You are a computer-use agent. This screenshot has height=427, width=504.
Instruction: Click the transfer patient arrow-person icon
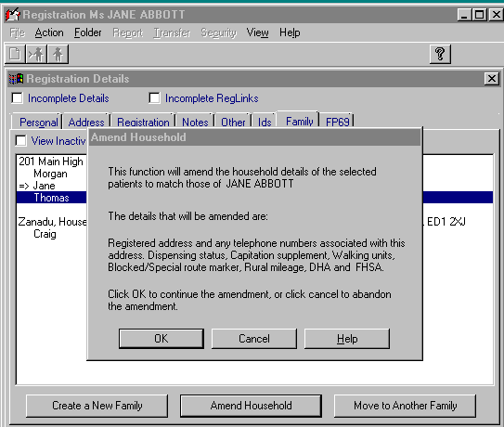[x=36, y=54]
